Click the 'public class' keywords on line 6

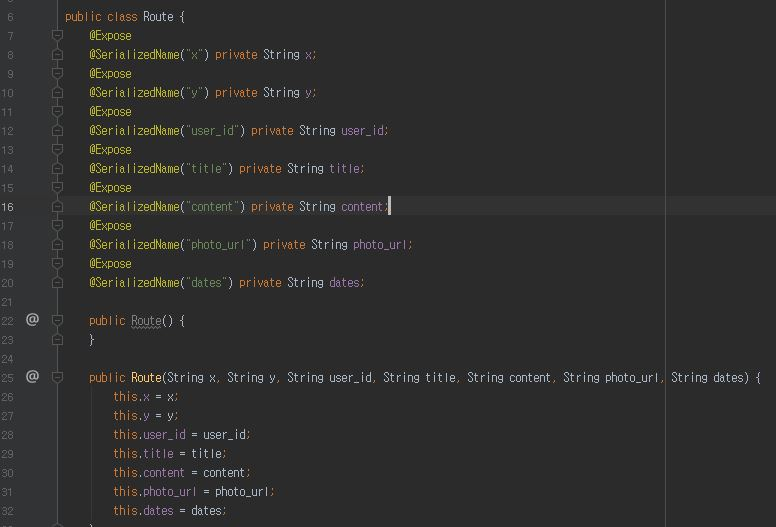[101, 17]
